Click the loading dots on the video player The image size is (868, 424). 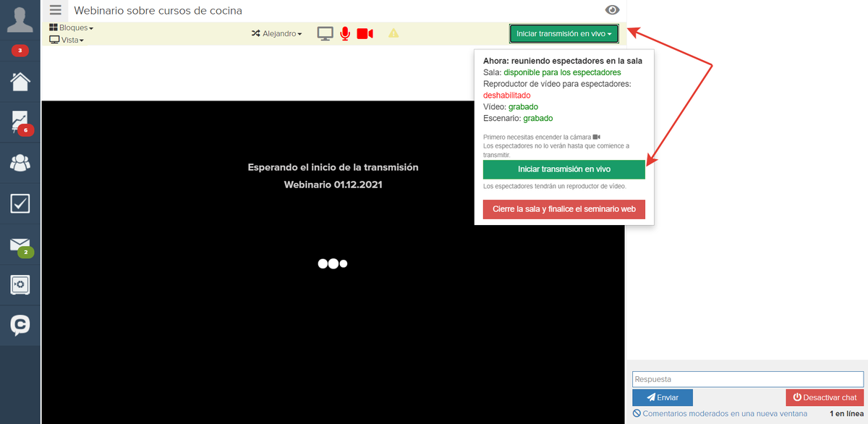point(333,263)
